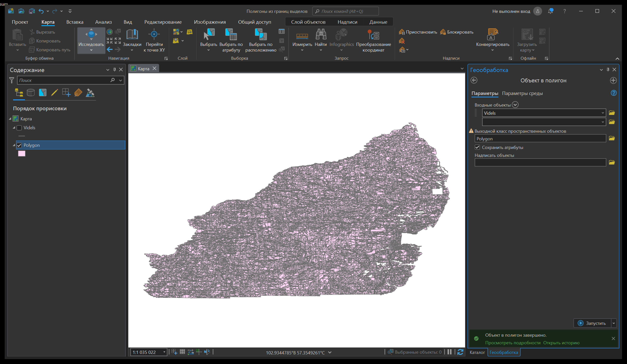Image resolution: width=627 pixels, height=364 pixels.
Task: Collapse the Polygon layer tree node
Action: click(14, 145)
